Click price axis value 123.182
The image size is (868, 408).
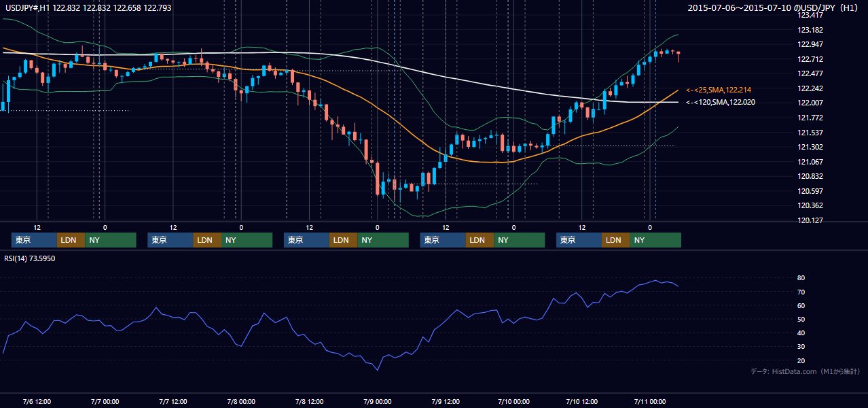(x=810, y=30)
